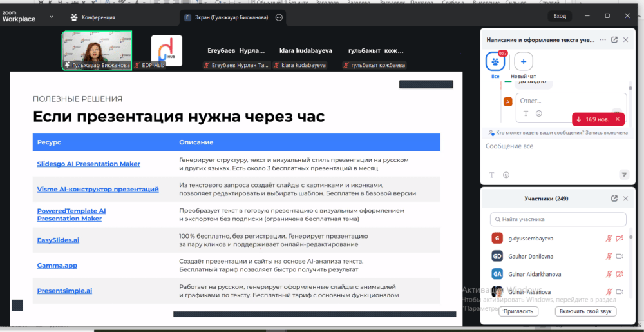Image resolution: width=644 pixels, height=332 pixels.
Task: Click the send message arrow icon
Action: 623,175
